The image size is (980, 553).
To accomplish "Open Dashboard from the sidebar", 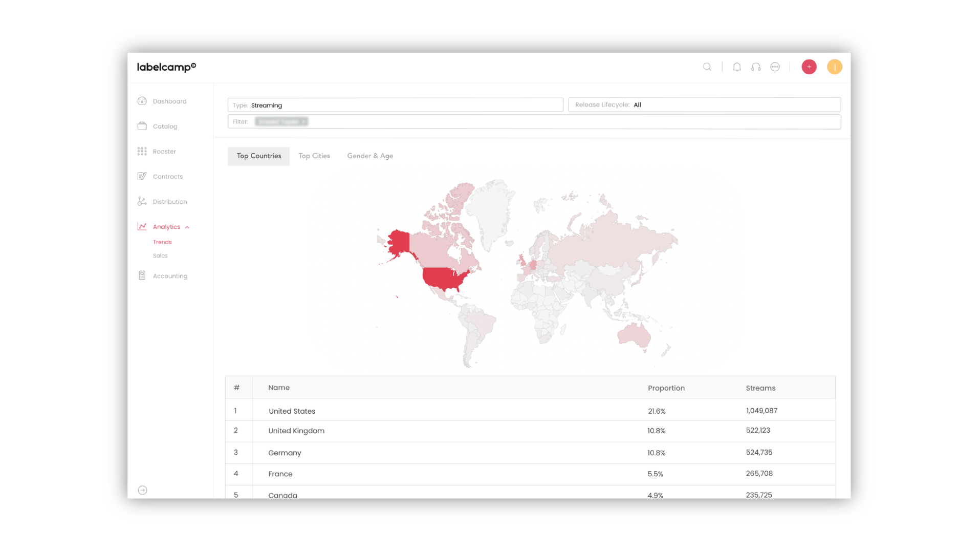I will click(x=169, y=101).
